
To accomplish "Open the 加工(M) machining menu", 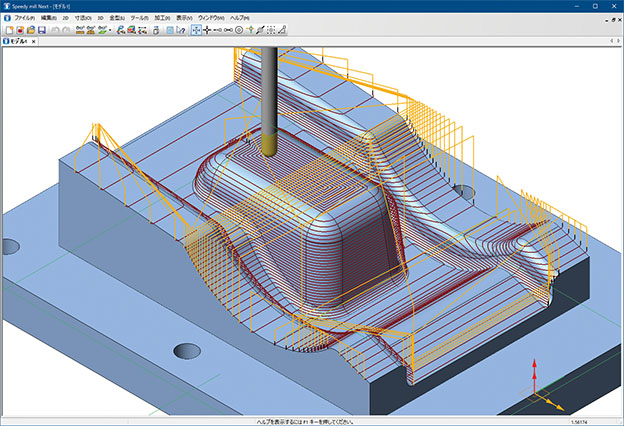I will (x=162, y=18).
